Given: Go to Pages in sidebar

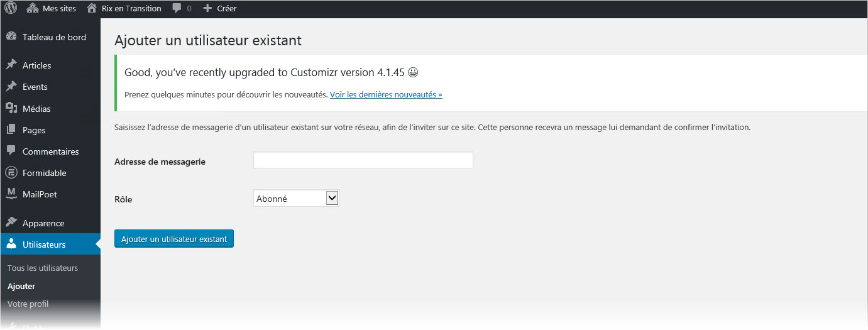Looking at the screenshot, I should pyautogui.click(x=34, y=130).
